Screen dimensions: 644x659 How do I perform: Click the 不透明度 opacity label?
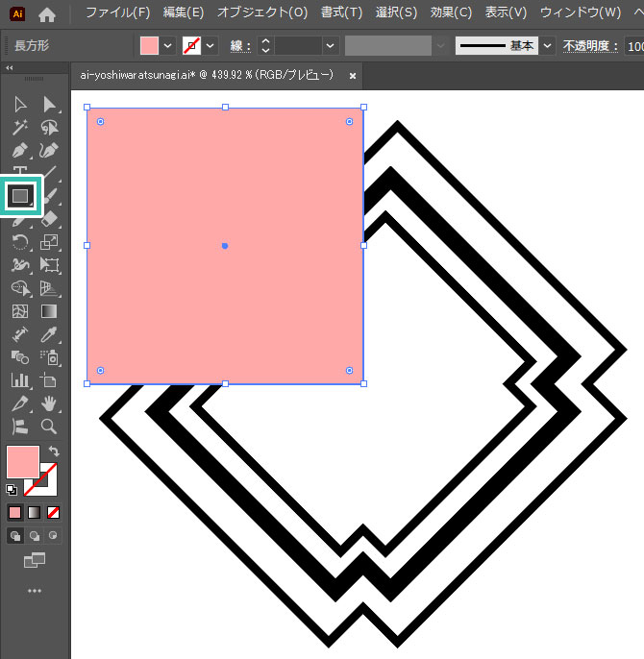coord(587,45)
